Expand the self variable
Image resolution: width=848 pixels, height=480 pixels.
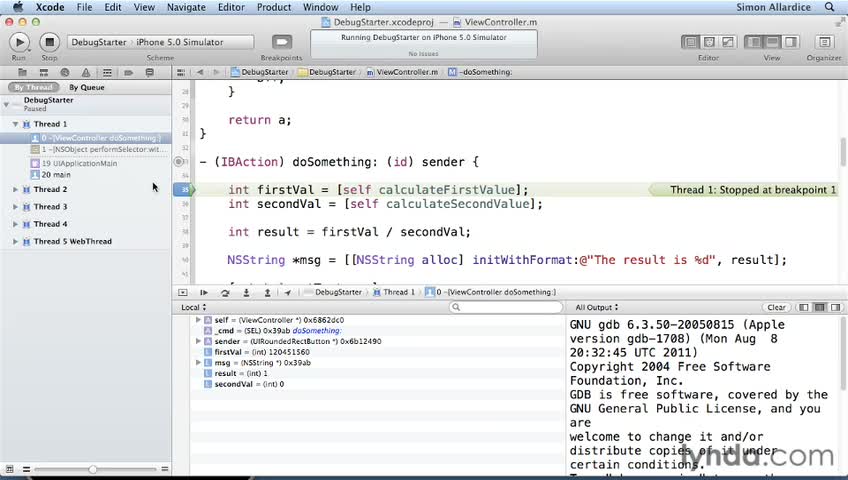(198, 320)
